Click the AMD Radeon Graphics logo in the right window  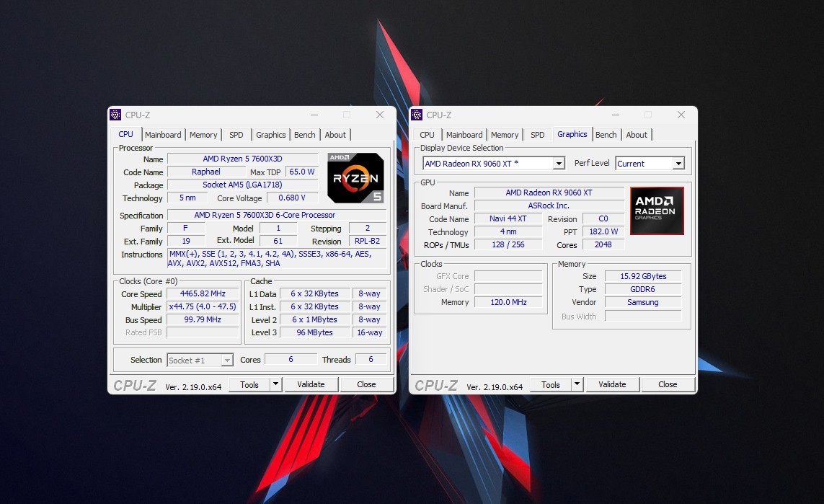pos(657,211)
